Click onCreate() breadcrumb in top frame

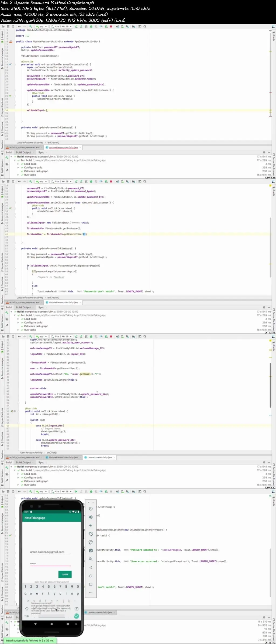[x=53, y=143]
